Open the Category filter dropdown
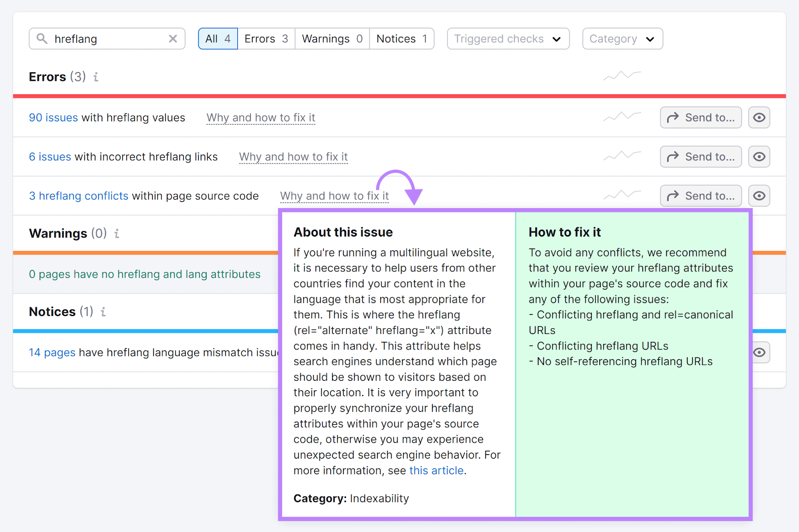 (x=622, y=38)
